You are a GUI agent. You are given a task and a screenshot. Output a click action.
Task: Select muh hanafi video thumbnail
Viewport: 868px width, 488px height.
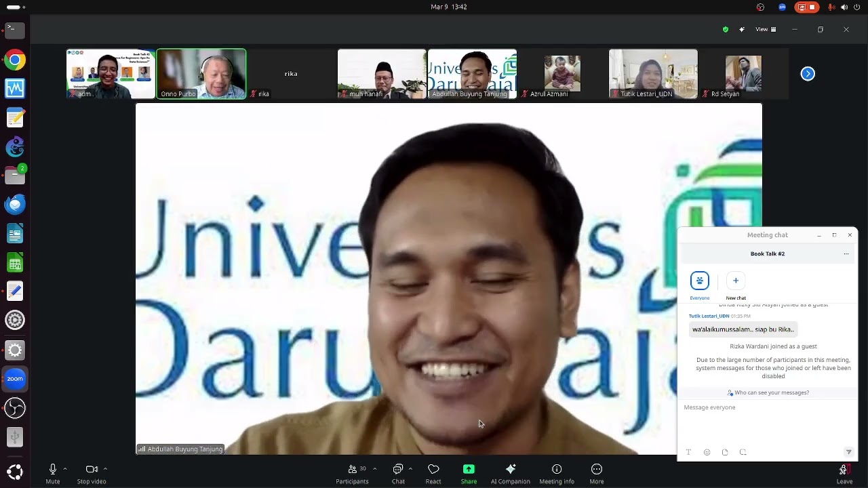pos(382,74)
